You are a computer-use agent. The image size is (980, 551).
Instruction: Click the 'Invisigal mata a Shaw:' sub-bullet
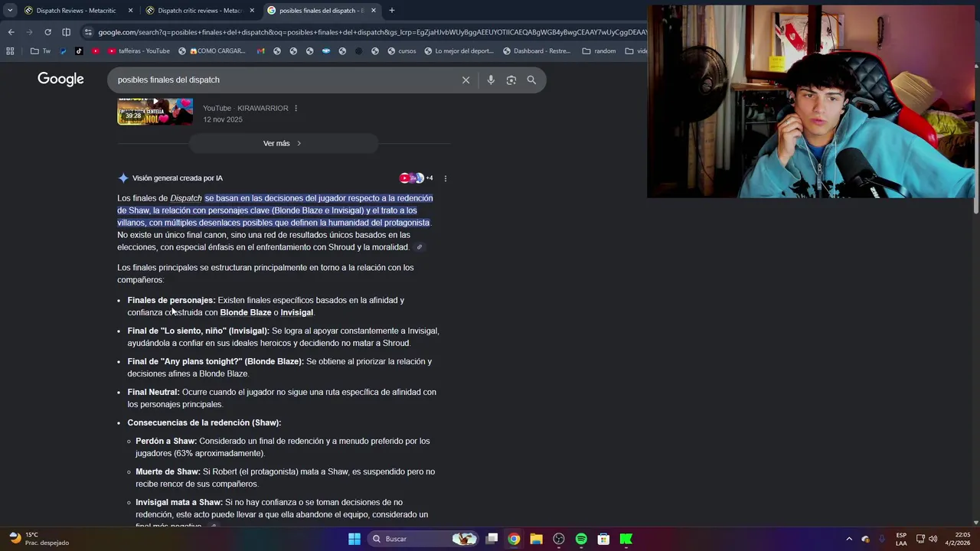179,502
